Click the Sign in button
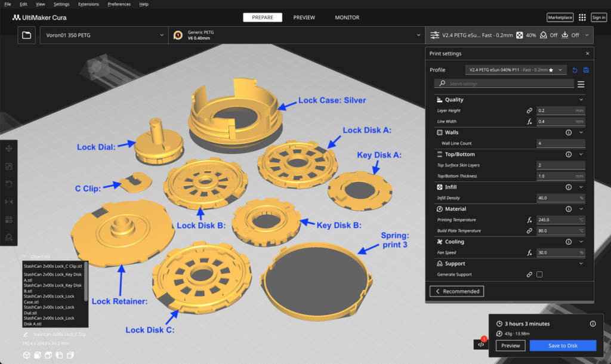 coord(598,17)
